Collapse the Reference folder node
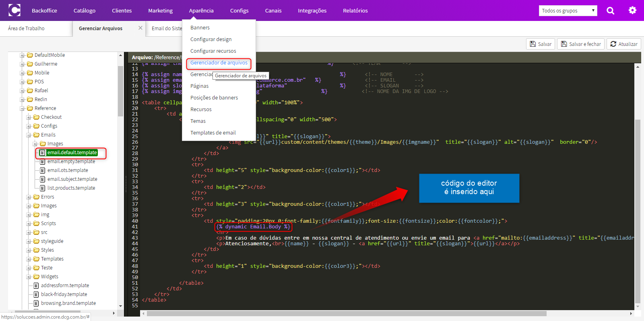644x321 pixels. pos(23,108)
